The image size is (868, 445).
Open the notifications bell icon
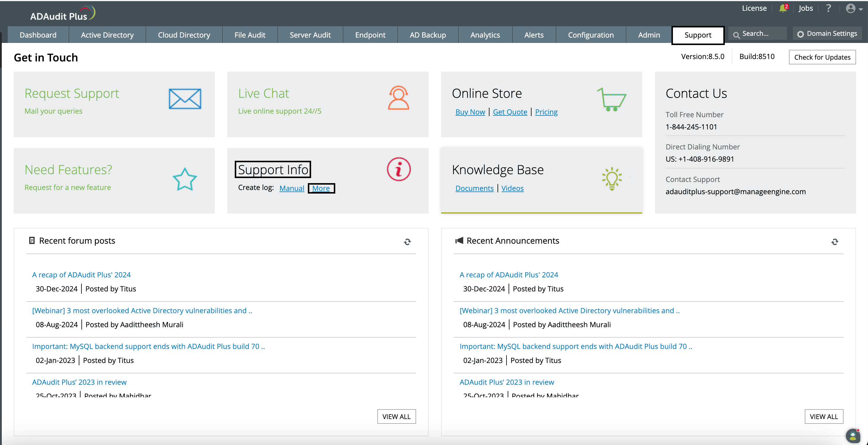(x=783, y=8)
